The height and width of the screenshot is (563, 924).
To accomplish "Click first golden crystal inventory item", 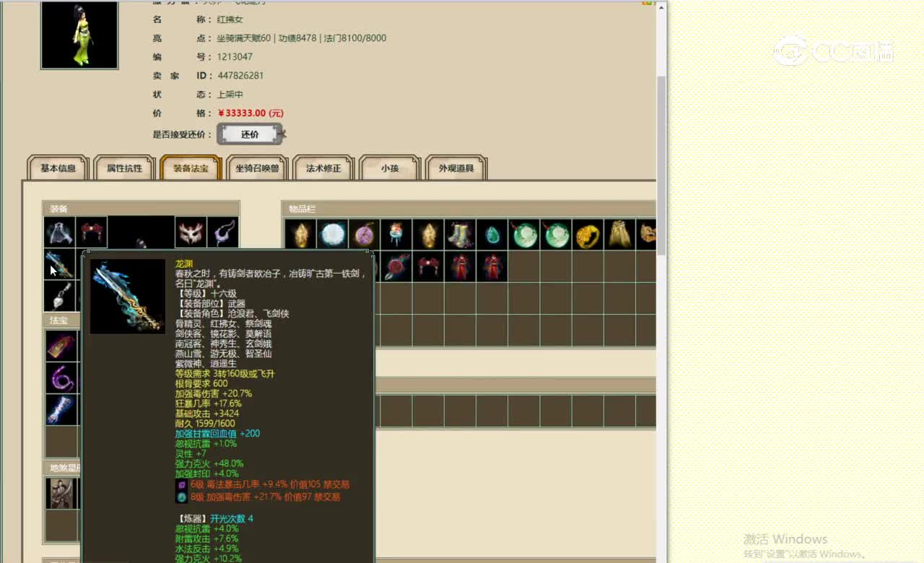I will [300, 235].
